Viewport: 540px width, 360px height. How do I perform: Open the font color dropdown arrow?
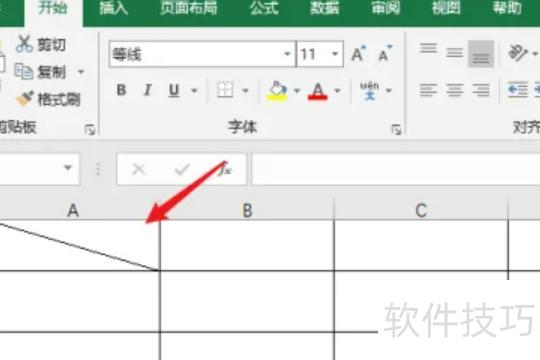338,91
